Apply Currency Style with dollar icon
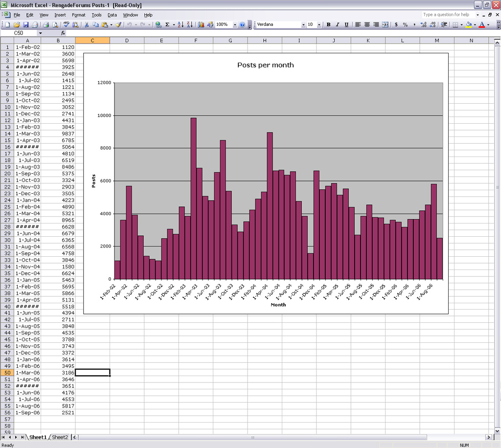 pos(396,24)
